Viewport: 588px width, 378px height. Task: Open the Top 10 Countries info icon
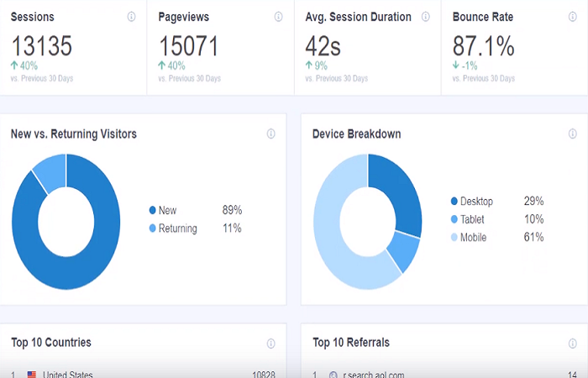[270, 343]
